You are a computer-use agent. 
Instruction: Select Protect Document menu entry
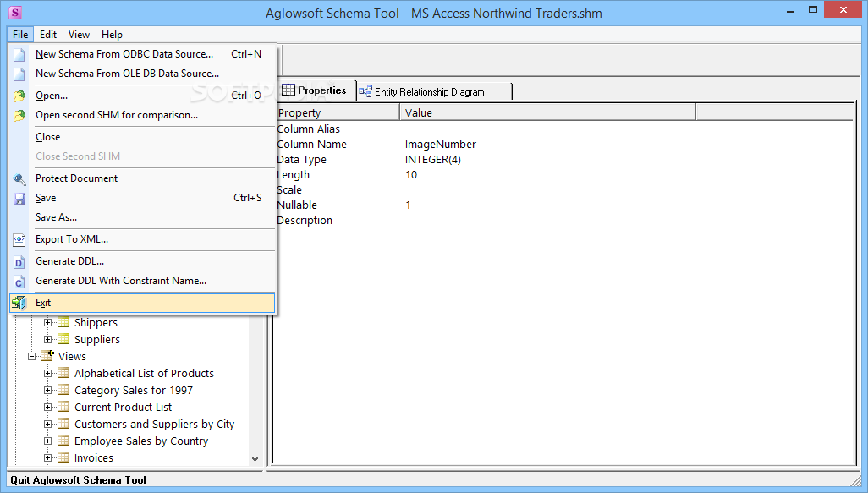(x=142, y=178)
